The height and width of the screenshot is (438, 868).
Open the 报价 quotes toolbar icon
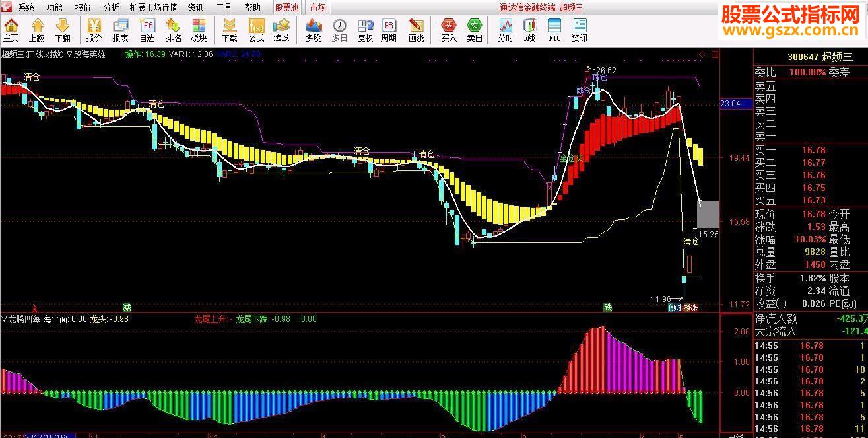[94, 30]
